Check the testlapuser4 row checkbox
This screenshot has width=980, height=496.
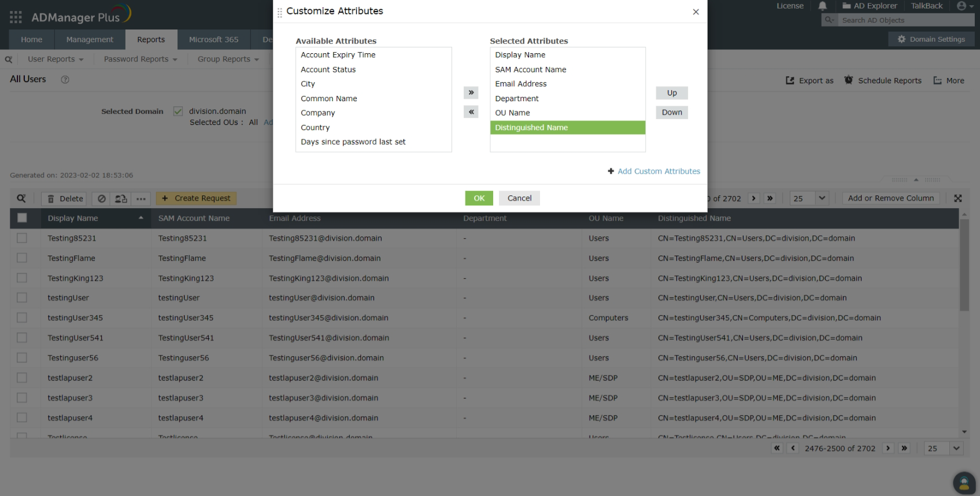point(22,417)
